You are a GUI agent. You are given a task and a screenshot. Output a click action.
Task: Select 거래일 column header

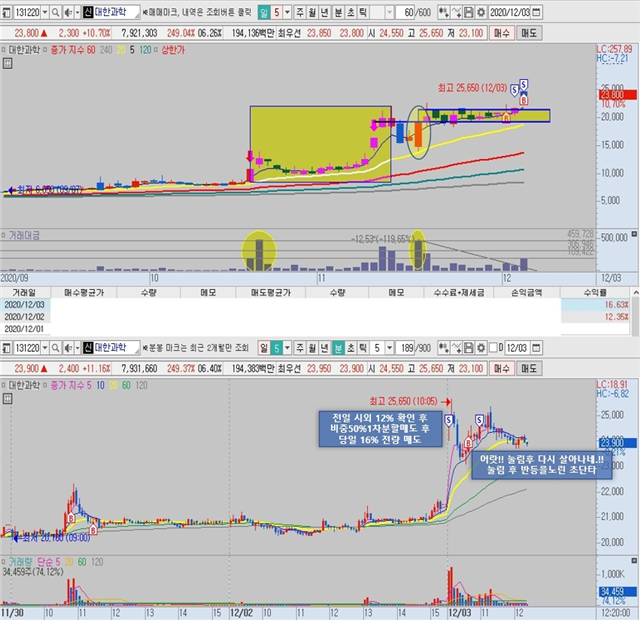25,293
